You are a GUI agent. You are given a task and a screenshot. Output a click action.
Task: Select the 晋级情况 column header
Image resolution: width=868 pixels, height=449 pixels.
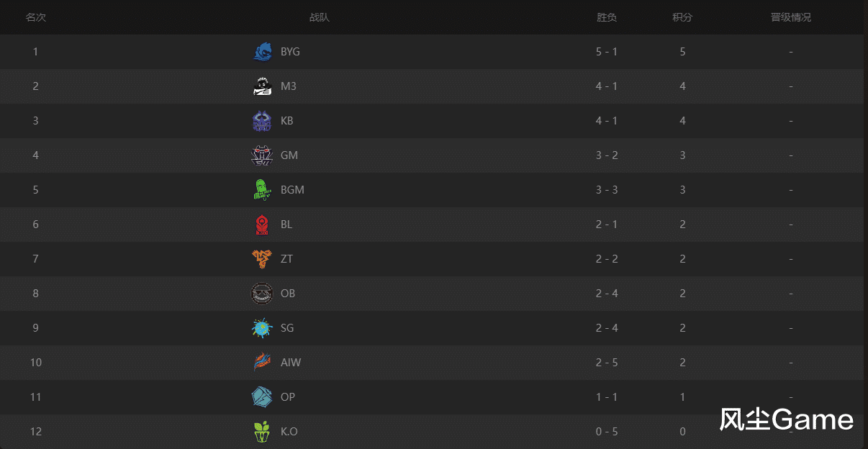(x=791, y=17)
